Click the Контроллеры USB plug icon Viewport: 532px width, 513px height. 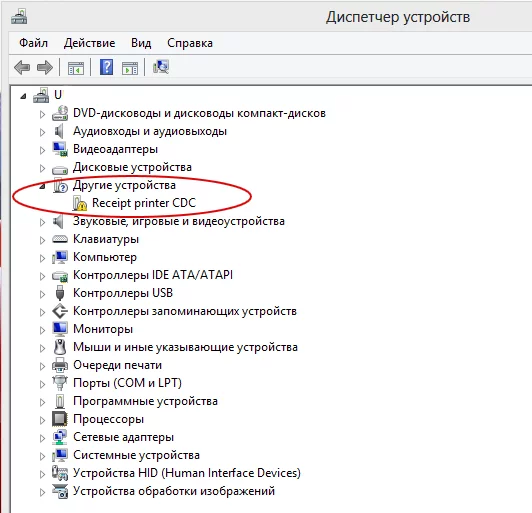coord(60,293)
